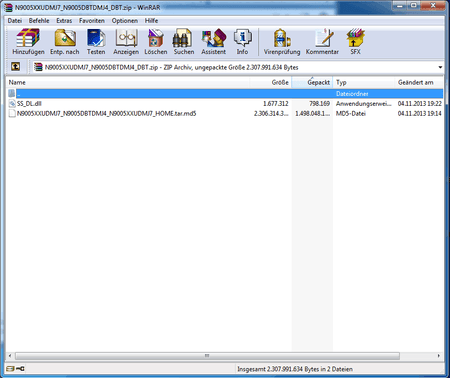Click the status bar key icon
Image resolution: width=450 pixels, height=378 pixels.
pos(20,369)
